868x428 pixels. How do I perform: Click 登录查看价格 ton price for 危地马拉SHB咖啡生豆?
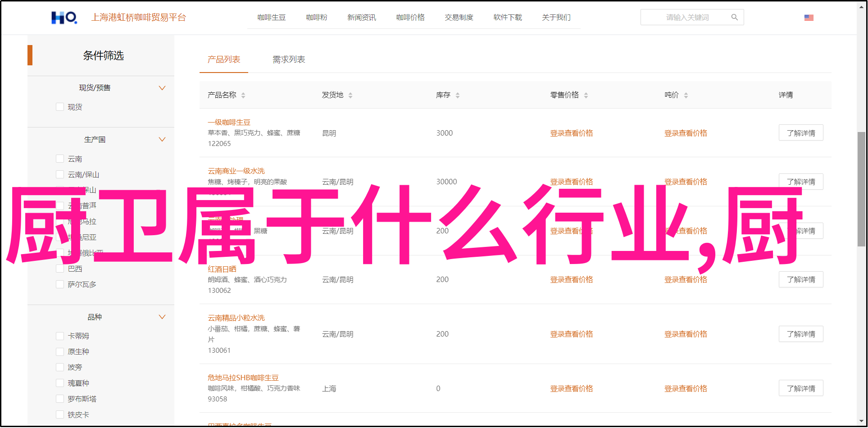pos(686,388)
